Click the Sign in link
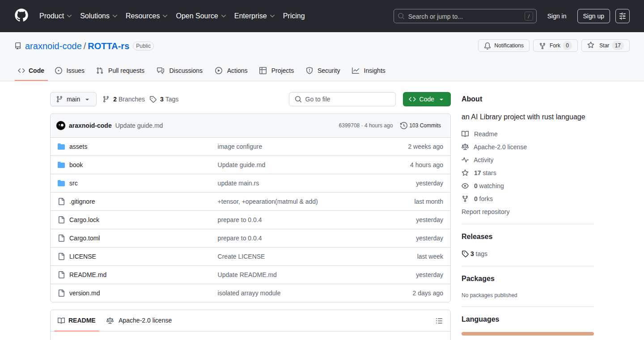Screen dimensions: 644x340 pos(557,16)
